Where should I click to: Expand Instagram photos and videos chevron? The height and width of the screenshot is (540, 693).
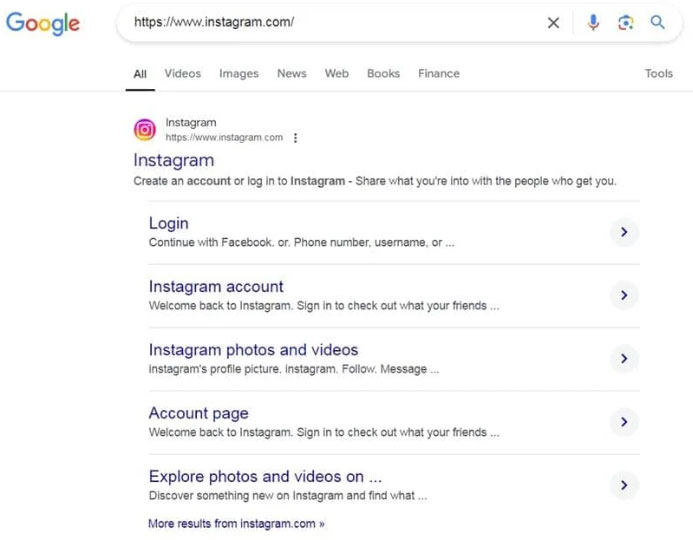(624, 358)
